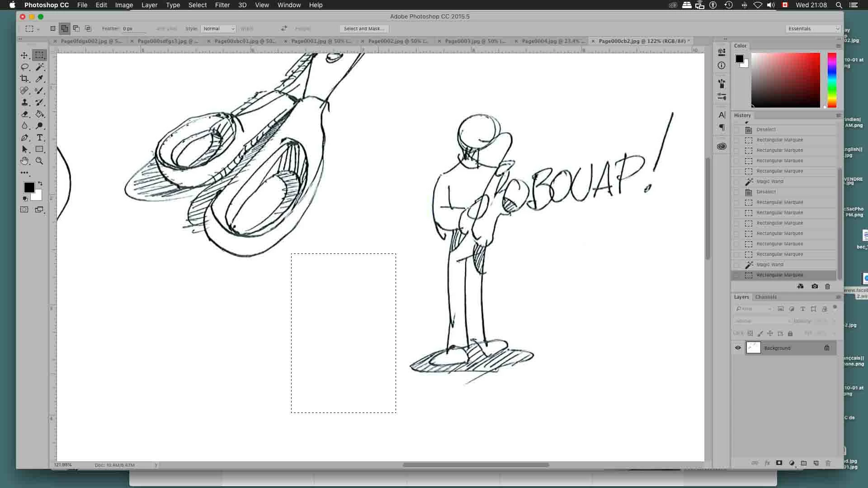The image size is (868, 488).
Task: Click the foreground color swatch in toolbar
Action: (29, 187)
